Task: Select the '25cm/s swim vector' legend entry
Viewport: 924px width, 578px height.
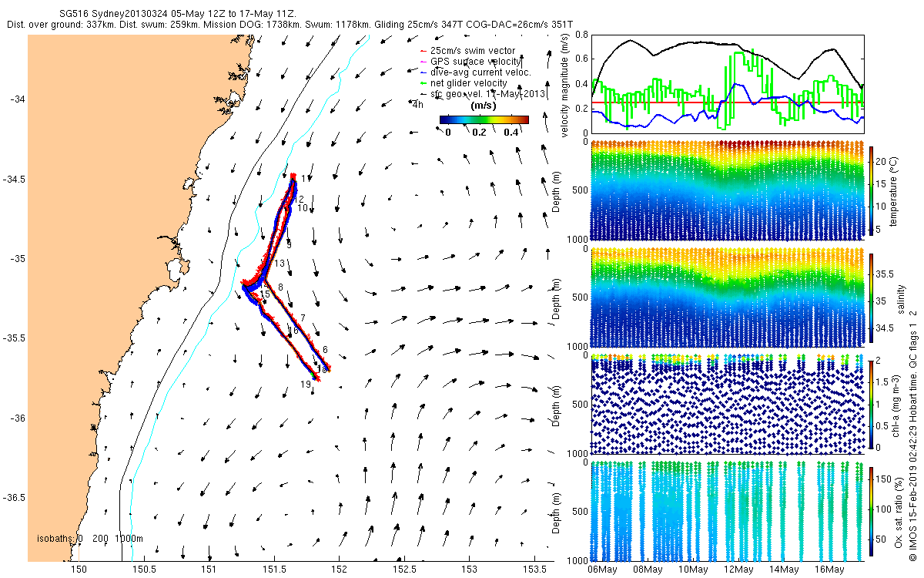Action: point(474,51)
